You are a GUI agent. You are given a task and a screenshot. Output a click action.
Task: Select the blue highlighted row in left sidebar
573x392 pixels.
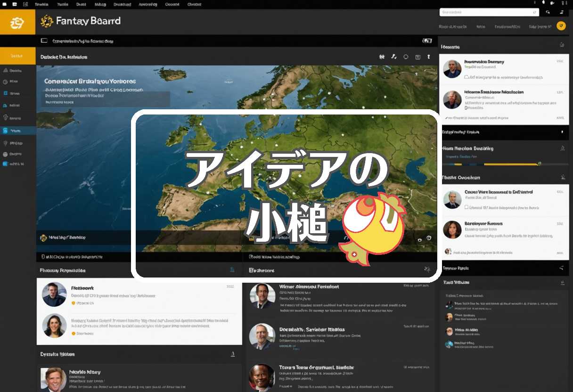point(18,131)
